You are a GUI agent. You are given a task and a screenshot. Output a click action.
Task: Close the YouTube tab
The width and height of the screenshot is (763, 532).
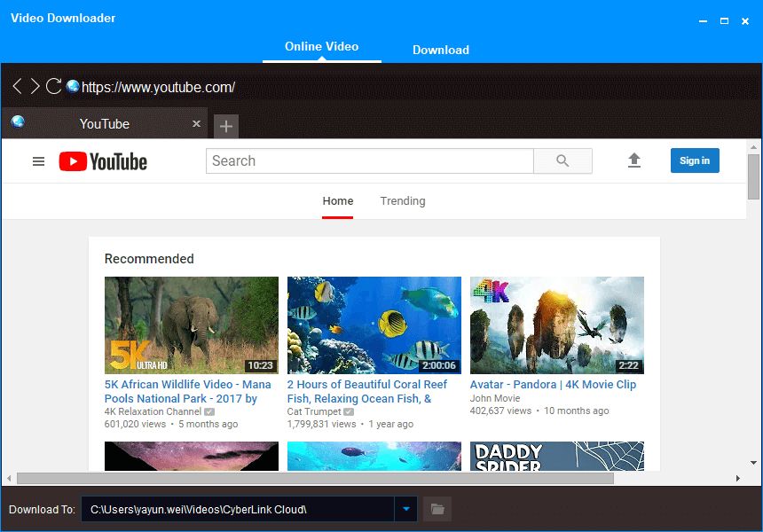pyautogui.click(x=196, y=124)
